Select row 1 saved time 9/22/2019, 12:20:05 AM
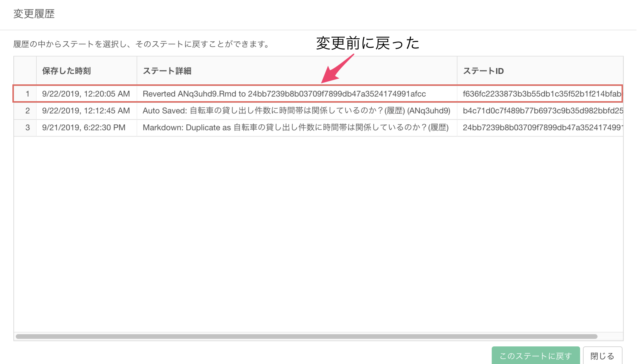The width and height of the screenshot is (637, 364). [86, 94]
